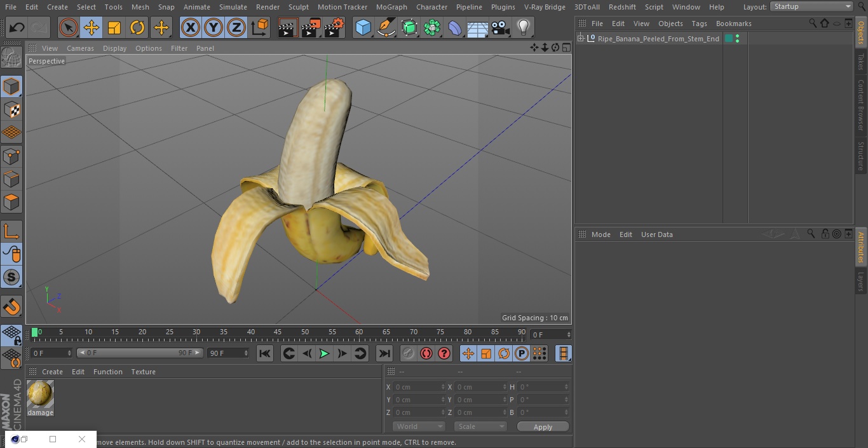
Task: Open the Layout Startup dropdown
Action: [x=812, y=6]
